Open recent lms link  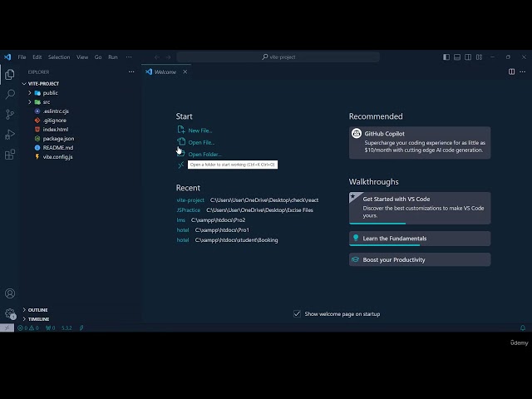pyautogui.click(x=181, y=219)
